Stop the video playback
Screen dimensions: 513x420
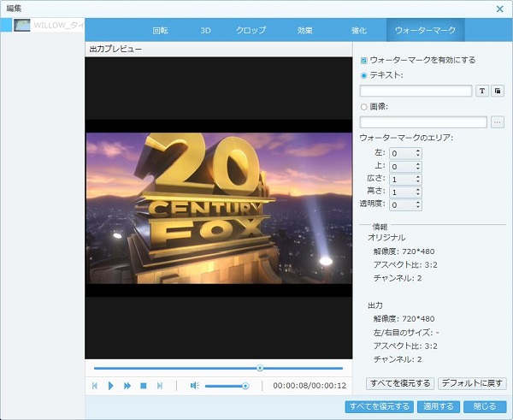[x=144, y=386]
